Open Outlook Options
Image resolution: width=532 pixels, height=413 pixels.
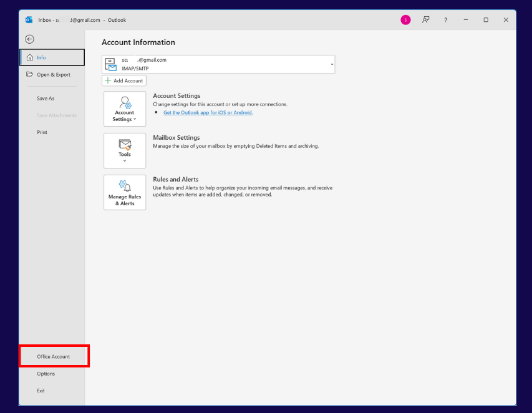point(46,374)
